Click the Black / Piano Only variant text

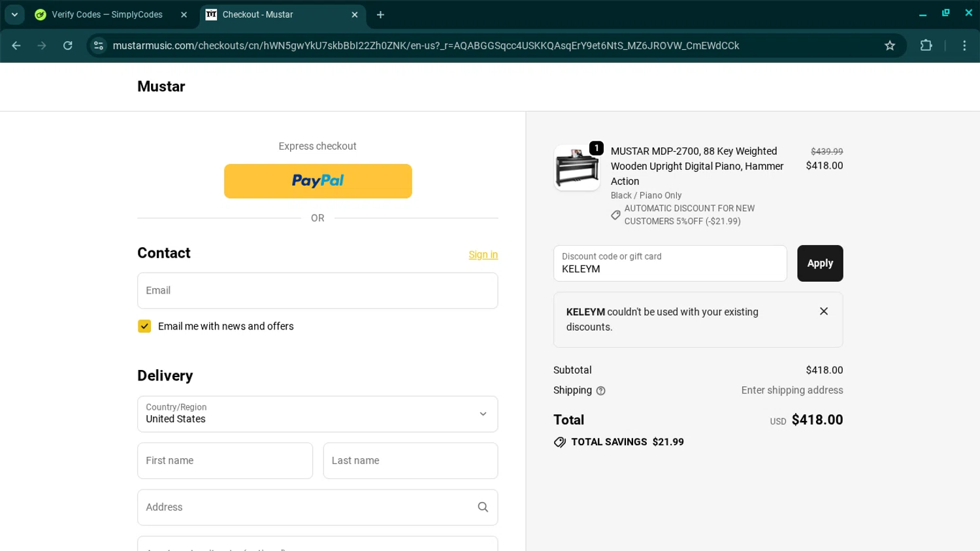point(646,195)
